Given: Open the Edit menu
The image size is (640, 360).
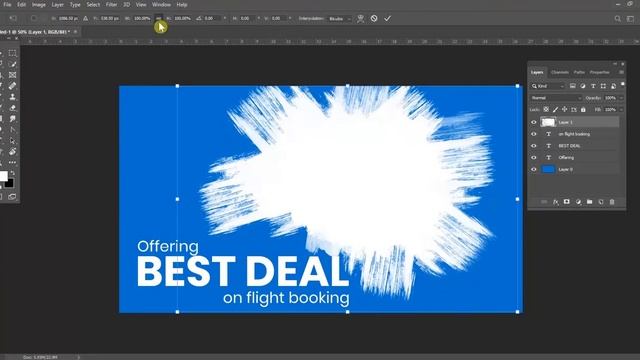Looking at the screenshot, I should tap(22, 4).
